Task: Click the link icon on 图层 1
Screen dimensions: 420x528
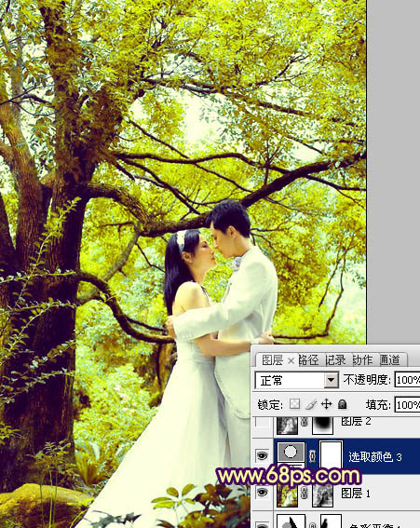Action: 305,494
